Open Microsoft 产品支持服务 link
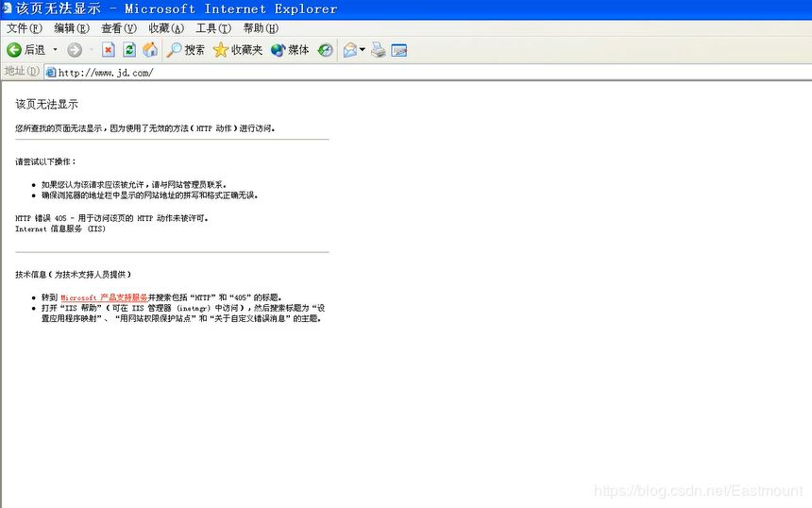Image resolution: width=812 pixels, height=508 pixels. (x=104, y=297)
